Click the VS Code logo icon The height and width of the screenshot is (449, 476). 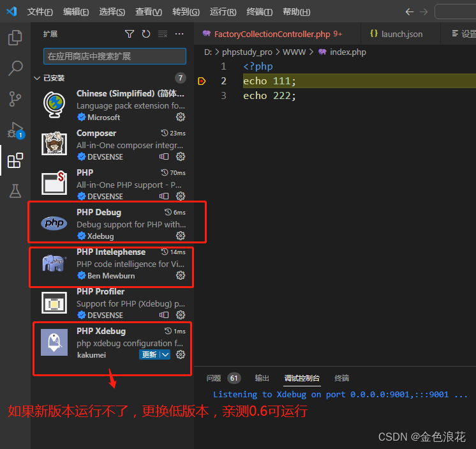[x=11, y=11]
